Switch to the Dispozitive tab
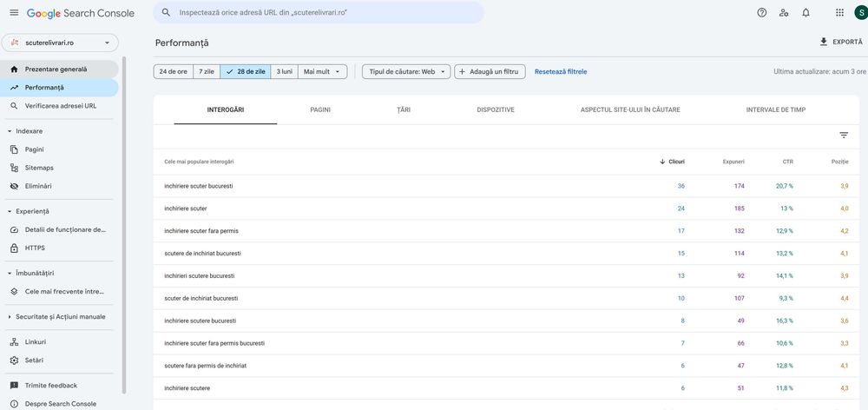 496,110
